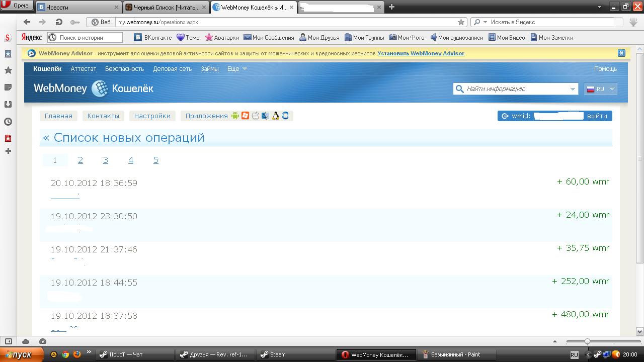Toggle the sidebar panel button in status bar

(9, 341)
